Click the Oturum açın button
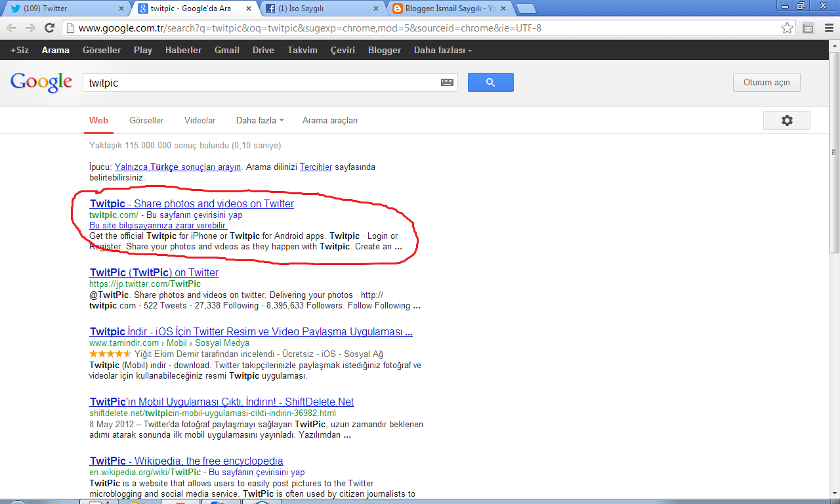840x504 pixels. (766, 83)
